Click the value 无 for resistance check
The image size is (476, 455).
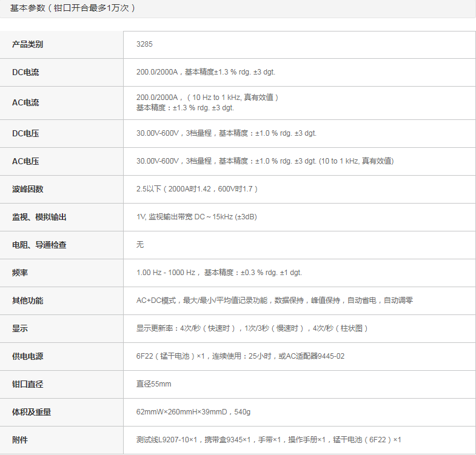[140, 245]
